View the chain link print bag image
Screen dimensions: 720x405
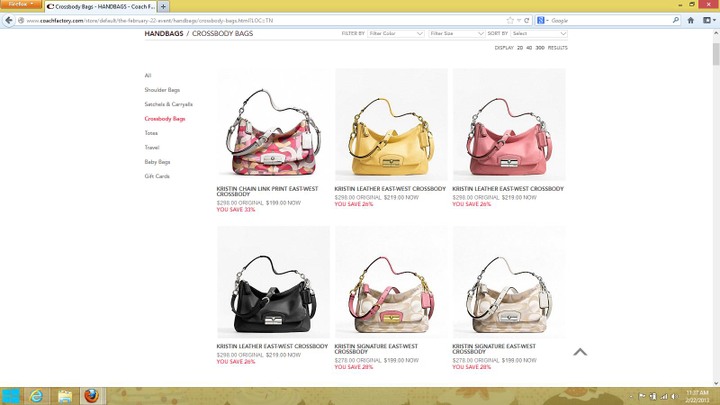coord(273,124)
